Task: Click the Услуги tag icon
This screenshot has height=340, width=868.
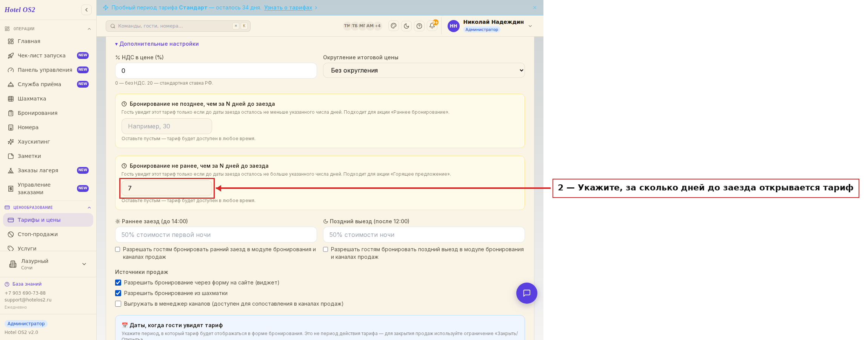Action: tap(11, 249)
